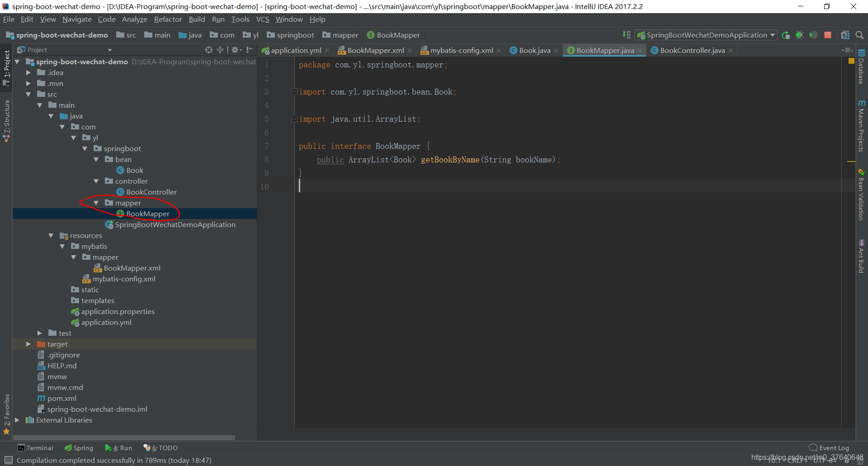Open the Structure tool window on left strip

[6, 121]
